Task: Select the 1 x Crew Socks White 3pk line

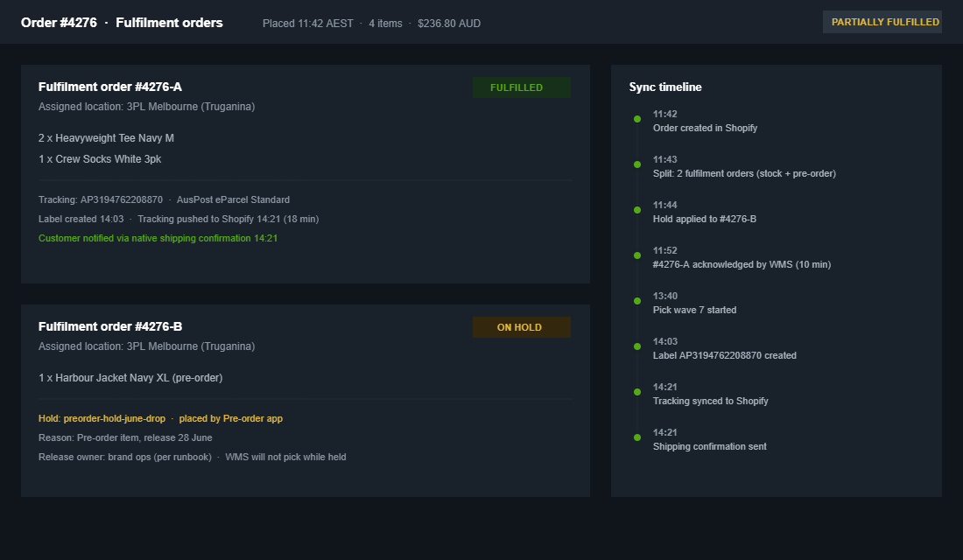Action: [x=100, y=159]
